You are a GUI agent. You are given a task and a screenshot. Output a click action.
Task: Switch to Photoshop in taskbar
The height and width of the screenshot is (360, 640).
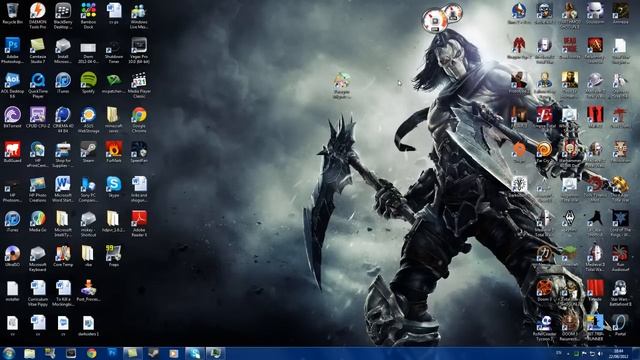(x=112, y=353)
